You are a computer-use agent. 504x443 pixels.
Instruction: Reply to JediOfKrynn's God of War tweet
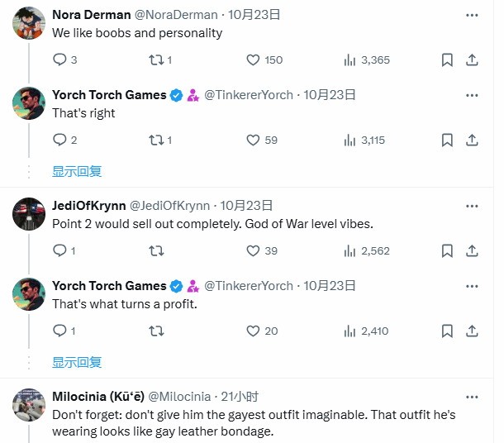(59, 250)
